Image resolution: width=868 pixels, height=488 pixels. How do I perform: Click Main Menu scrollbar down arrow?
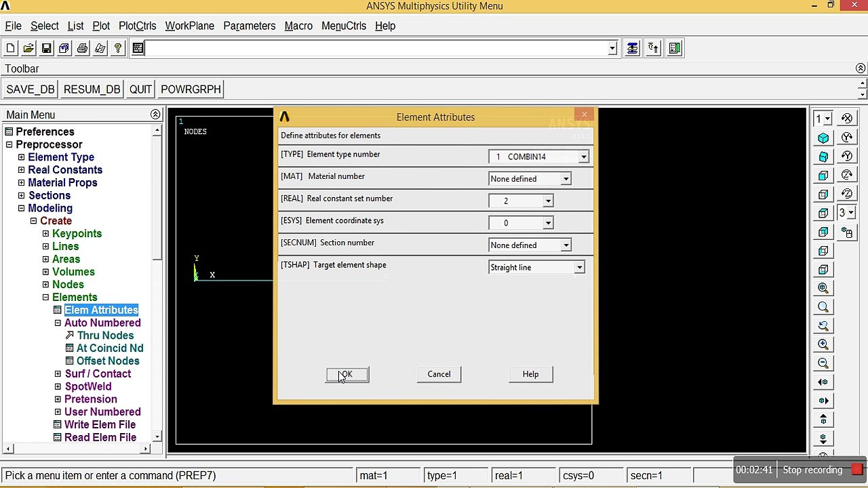pyautogui.click(x=157, y=437)
